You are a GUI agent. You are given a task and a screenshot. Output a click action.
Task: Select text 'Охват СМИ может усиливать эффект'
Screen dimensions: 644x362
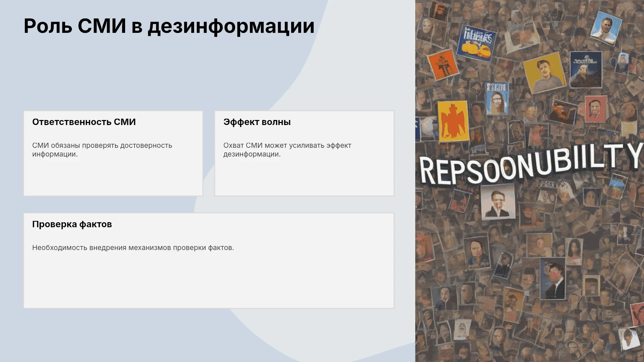click(x=287, y=145)
